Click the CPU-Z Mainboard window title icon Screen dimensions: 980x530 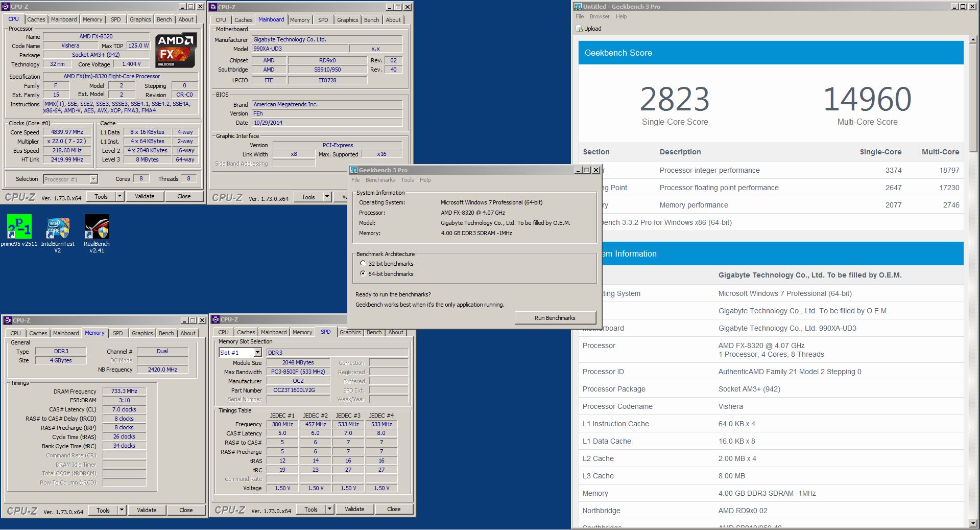point(213,7)
